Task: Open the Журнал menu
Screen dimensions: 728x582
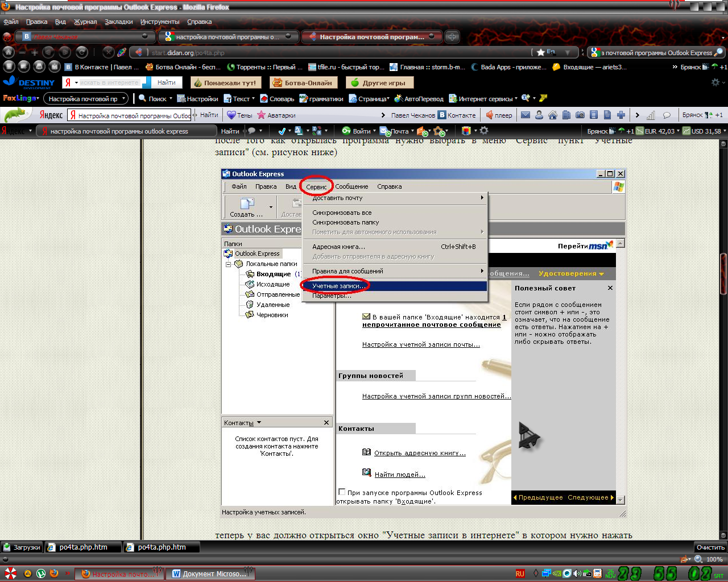Action: pos(85,22)
